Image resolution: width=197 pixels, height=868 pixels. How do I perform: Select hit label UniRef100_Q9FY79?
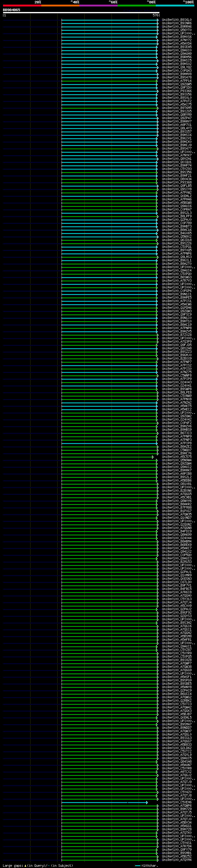pos(176,850)
